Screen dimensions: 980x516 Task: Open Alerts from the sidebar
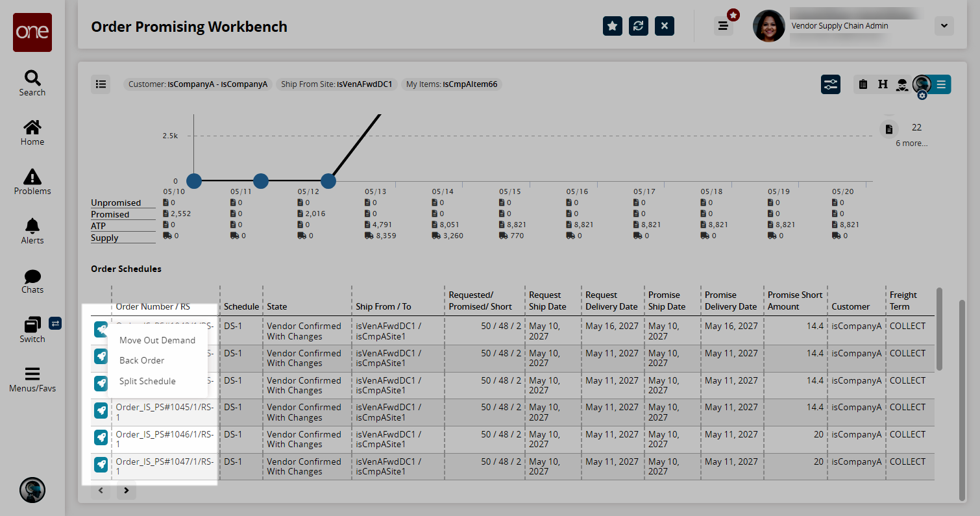pyautogui.click(x=32, y=231)
